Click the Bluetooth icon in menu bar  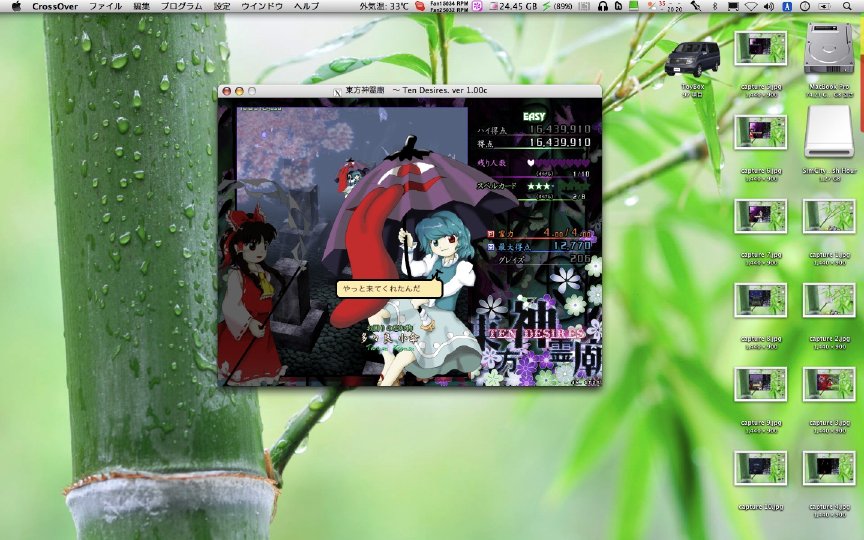tap(715, 6)
